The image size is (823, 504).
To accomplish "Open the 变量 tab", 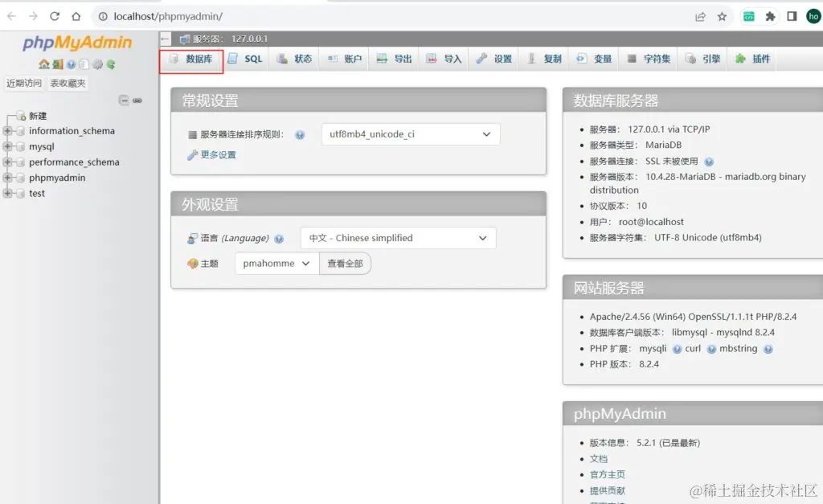I will [594, 59].
